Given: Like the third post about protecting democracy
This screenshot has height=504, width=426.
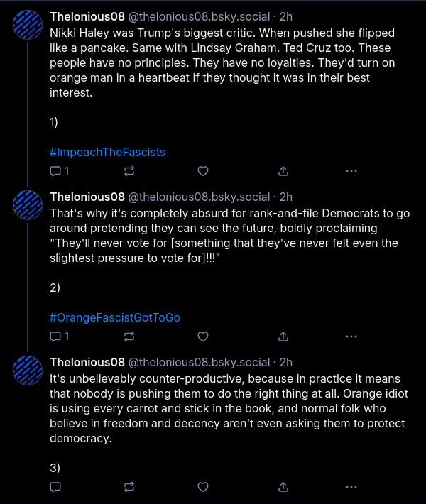Looking at the screenshot, I should tap(203, 487).
